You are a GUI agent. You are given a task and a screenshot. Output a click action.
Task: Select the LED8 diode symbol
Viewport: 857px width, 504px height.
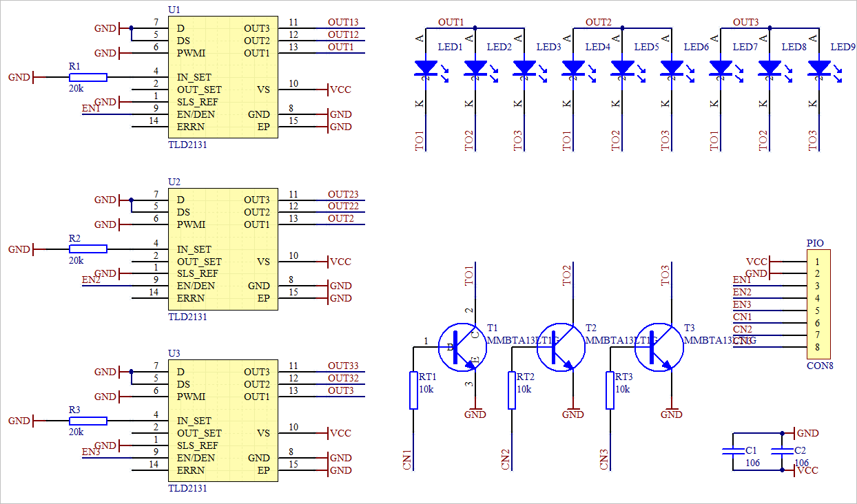pyautogui.click(x=770, y=69)
